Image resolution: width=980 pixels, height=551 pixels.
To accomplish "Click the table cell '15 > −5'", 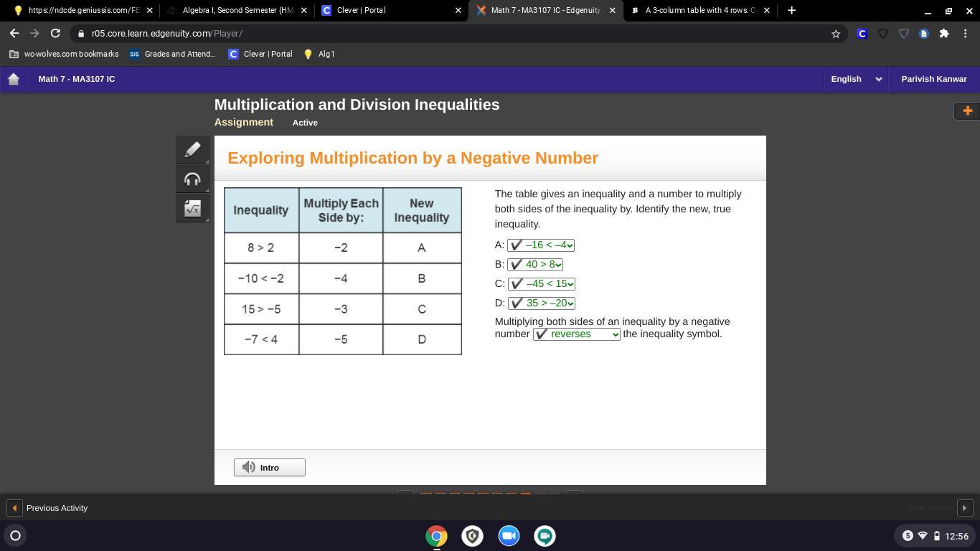I will pos(261,309).
